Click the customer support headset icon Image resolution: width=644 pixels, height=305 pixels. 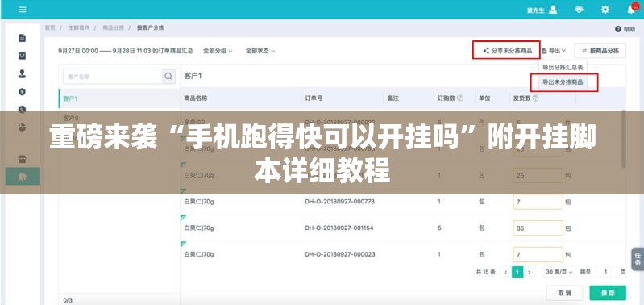click(579, 10)
